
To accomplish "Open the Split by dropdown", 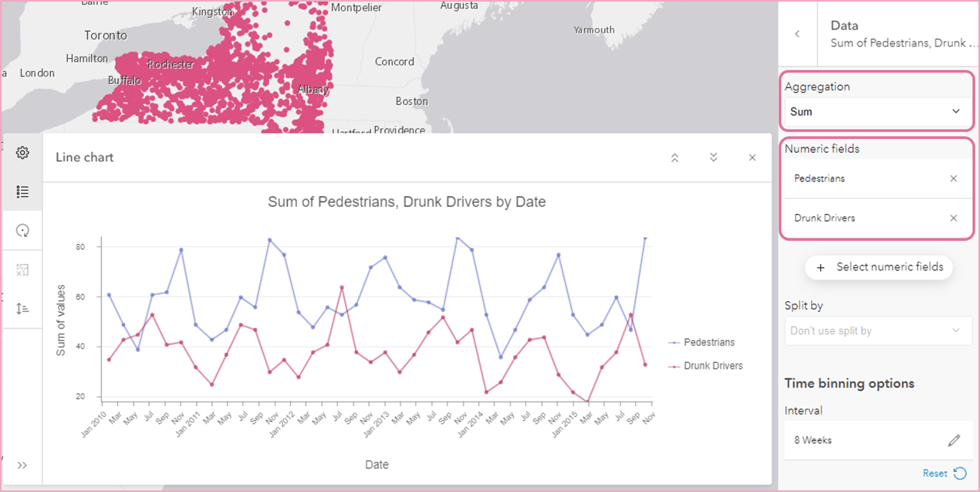I will pos(878,331).
